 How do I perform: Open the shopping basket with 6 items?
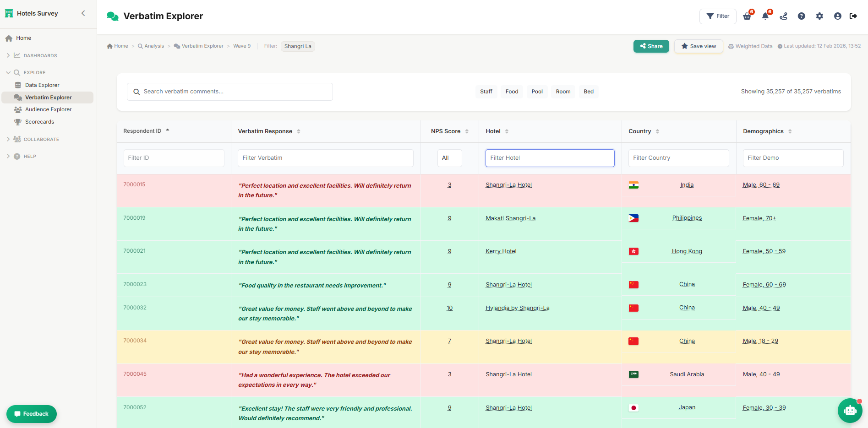747,16
